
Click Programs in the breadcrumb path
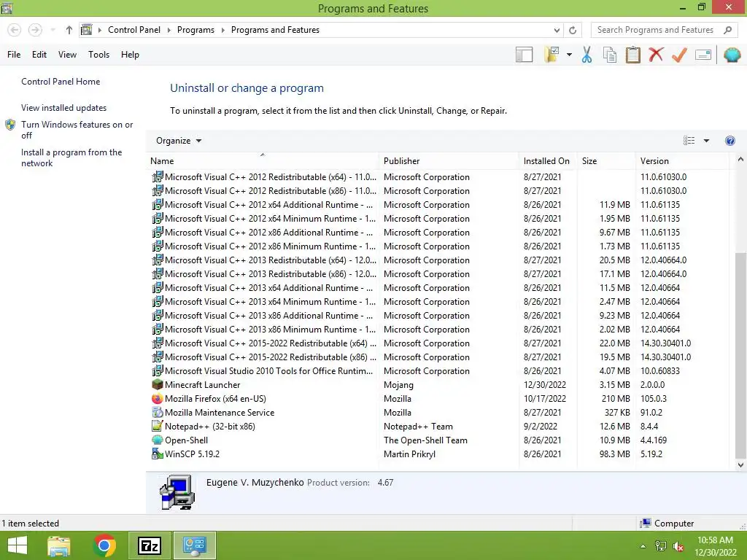196,29
